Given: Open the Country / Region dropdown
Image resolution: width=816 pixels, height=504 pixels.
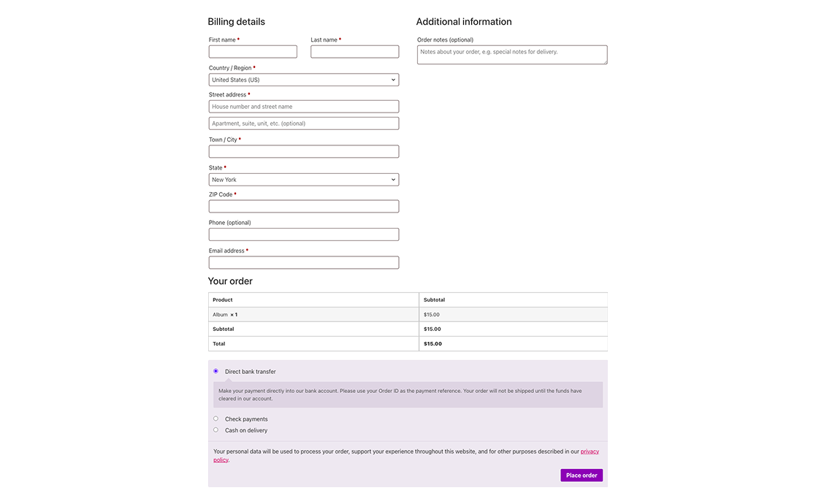Looking at the screenshot, I should point(303,80).
